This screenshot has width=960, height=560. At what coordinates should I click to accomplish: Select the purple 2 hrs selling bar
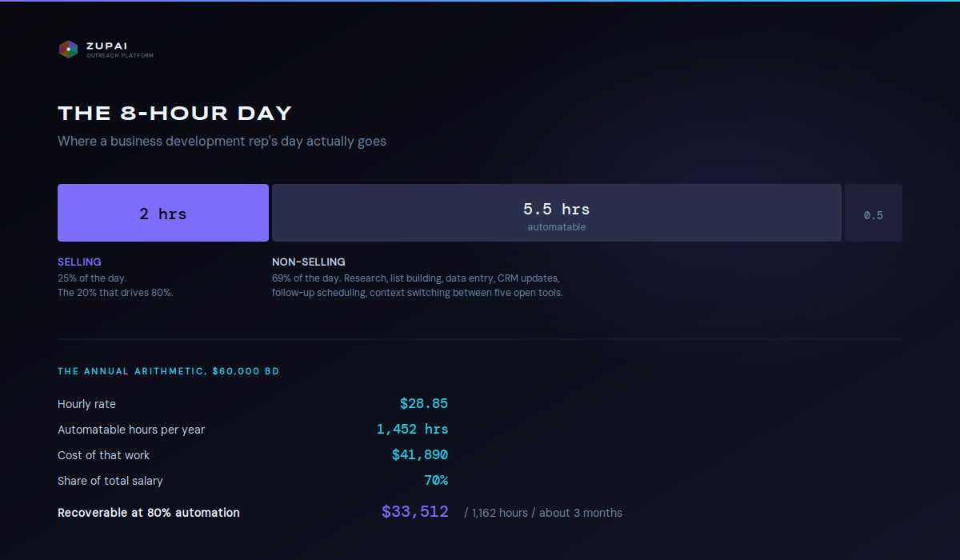click(163, 213)
